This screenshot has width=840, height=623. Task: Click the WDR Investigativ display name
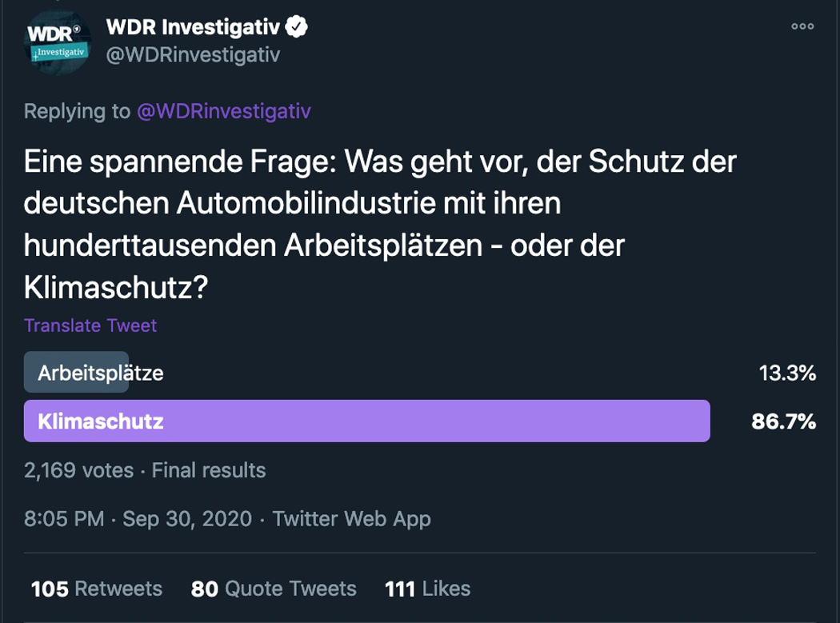tap(193, 26)
